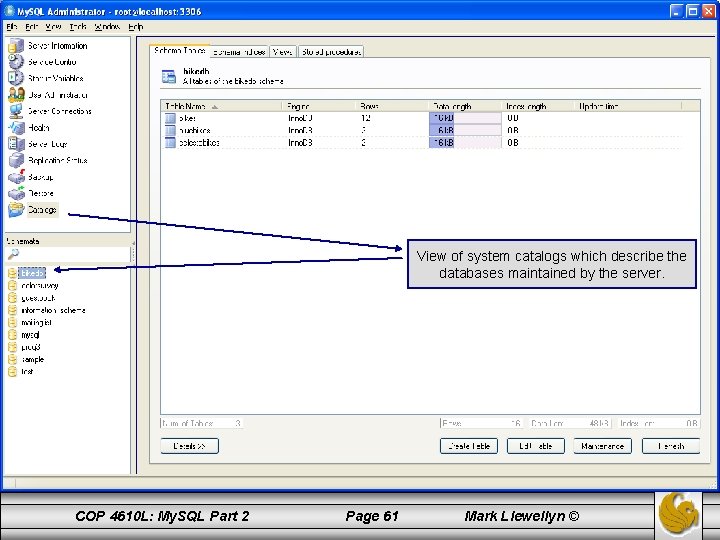Click the guestbook schema database icon
The image size is (720, 540).
coord(12,298)
